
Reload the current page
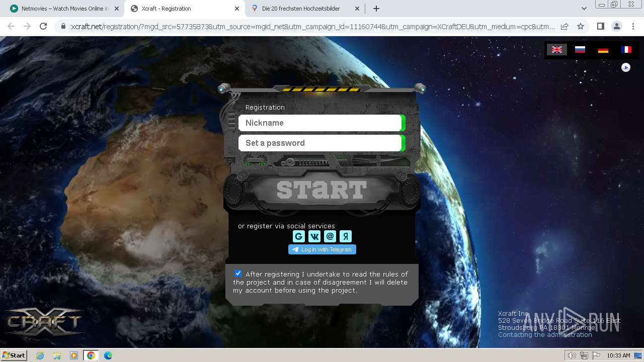[43, 26]
